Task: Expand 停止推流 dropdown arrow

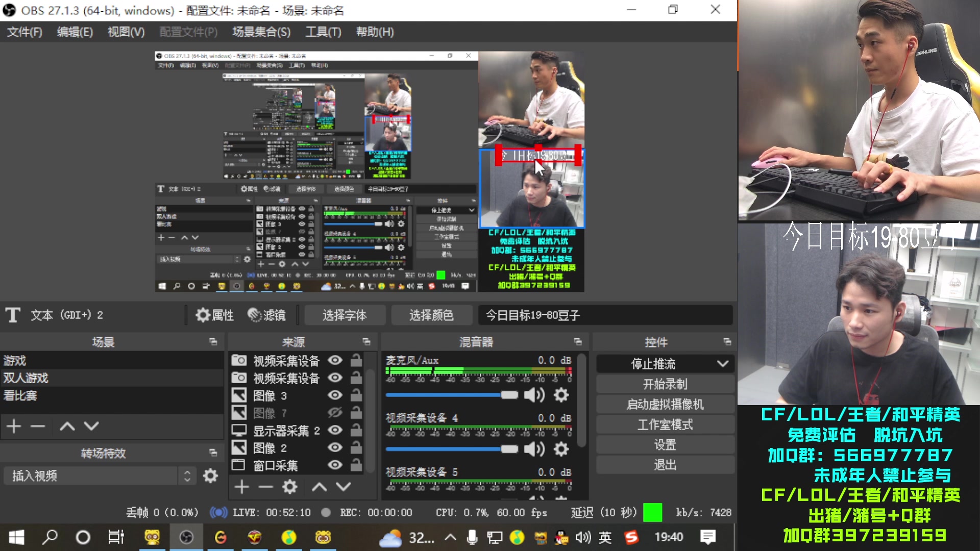Action: pyautogui.click(x=723, y=364)
